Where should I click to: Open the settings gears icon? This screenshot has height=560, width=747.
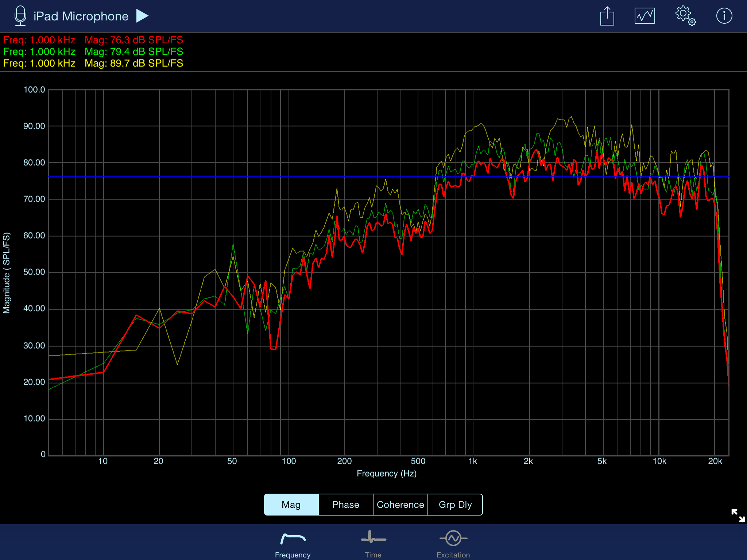click(685, 16)
